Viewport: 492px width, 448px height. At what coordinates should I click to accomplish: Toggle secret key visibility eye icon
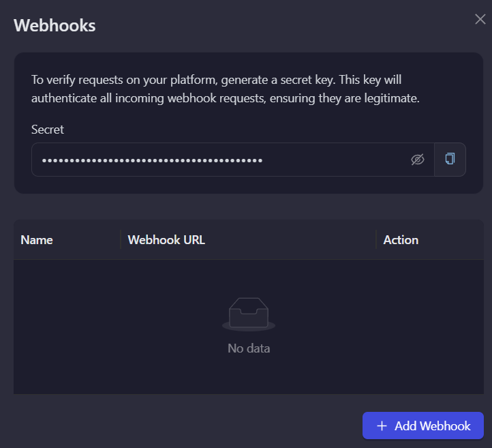pos(417,160)
